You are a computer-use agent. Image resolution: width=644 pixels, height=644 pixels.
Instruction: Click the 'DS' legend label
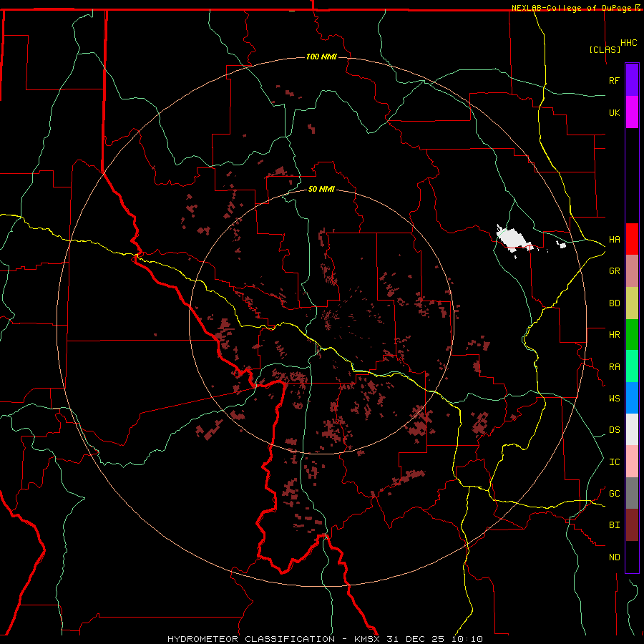614,430
